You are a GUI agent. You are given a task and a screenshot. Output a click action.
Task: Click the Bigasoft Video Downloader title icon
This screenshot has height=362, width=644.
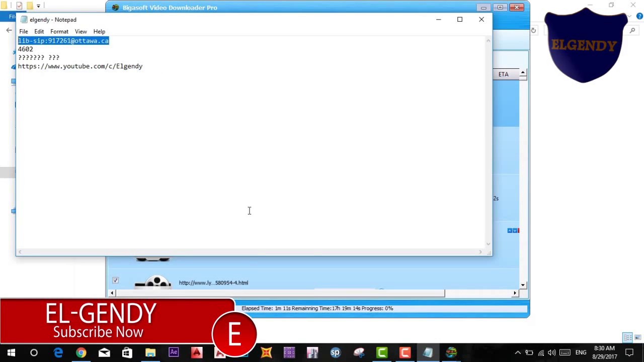tap(116, 8)
